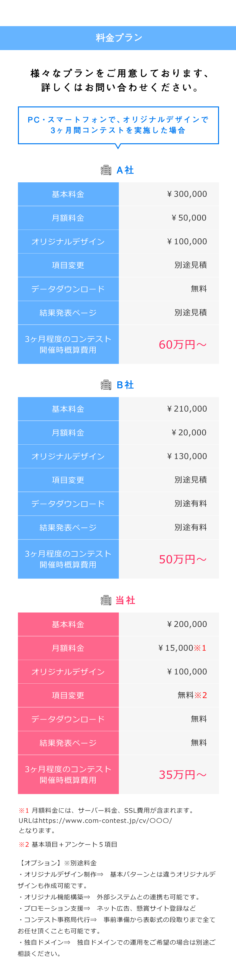This screenshot has width=236, height=980.
Task: Click 当社 項目変更 pink row label
Action: (68, 695)
